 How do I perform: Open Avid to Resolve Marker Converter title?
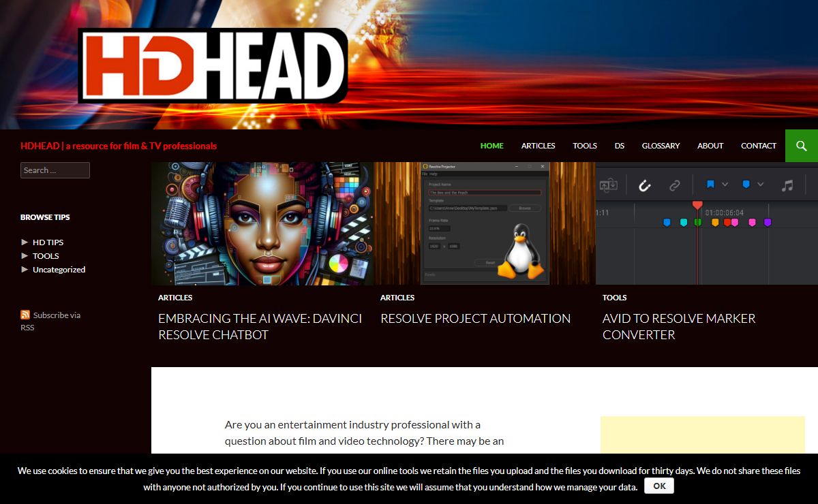(679, 326)
